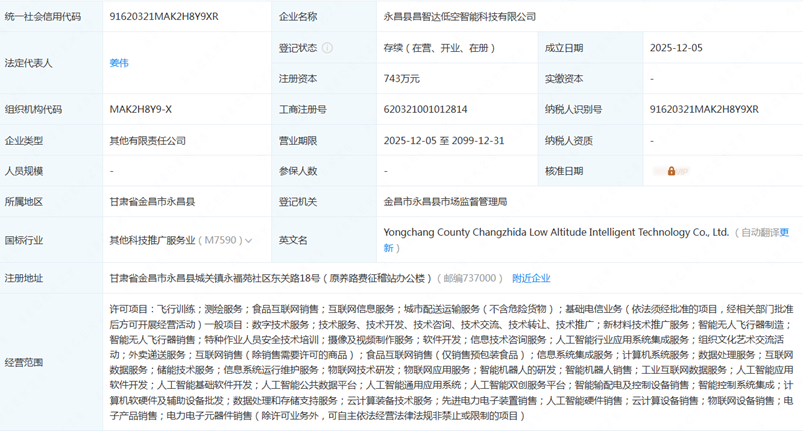Open the 附近企业 nearby companies link

531,278
